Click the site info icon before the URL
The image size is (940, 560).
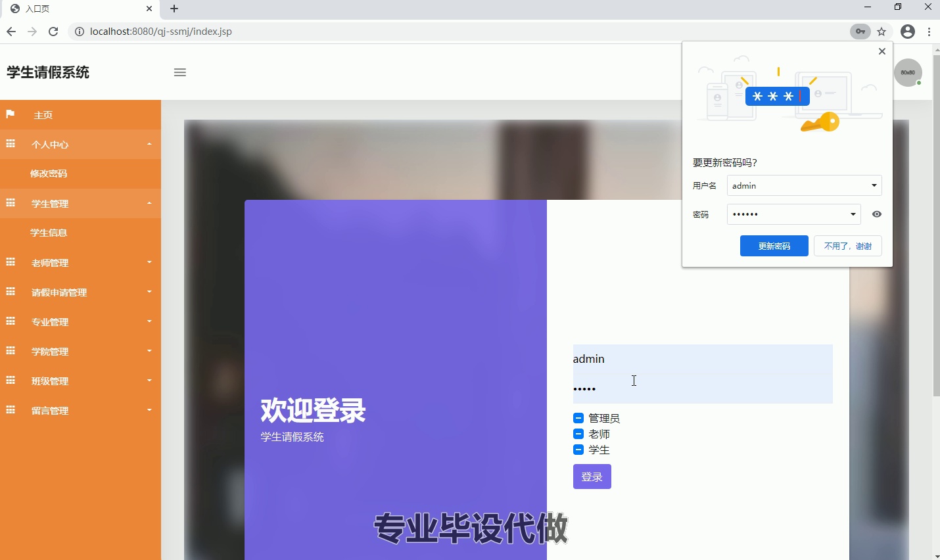pyautogui.click(x=80, y=32)
